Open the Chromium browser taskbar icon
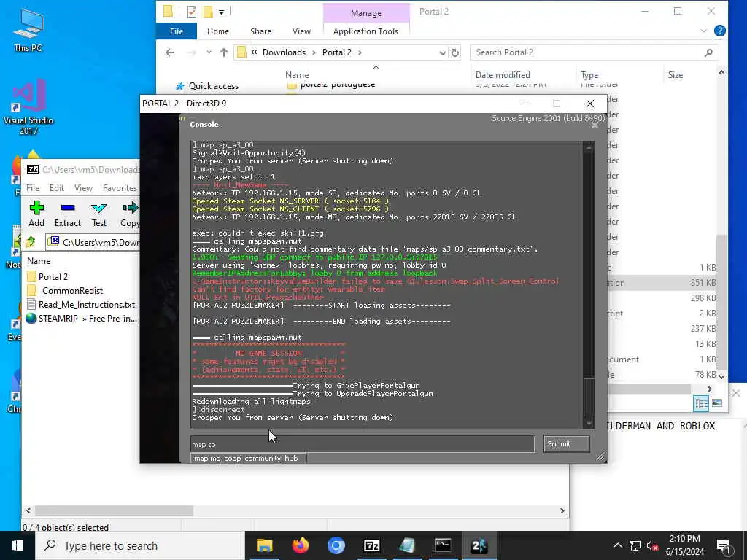The image size is (747, 560). [x=336, y=545]
